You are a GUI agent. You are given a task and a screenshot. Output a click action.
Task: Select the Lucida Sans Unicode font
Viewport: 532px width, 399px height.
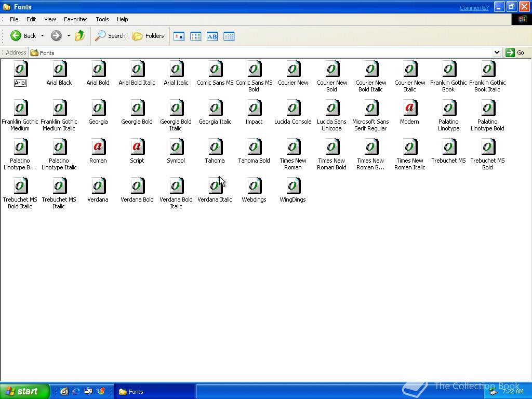tap(332, 108)
